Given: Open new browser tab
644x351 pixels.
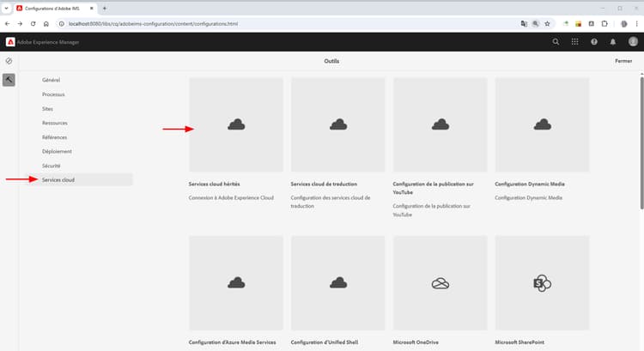Looking at the screenshot, I should 104,9.
